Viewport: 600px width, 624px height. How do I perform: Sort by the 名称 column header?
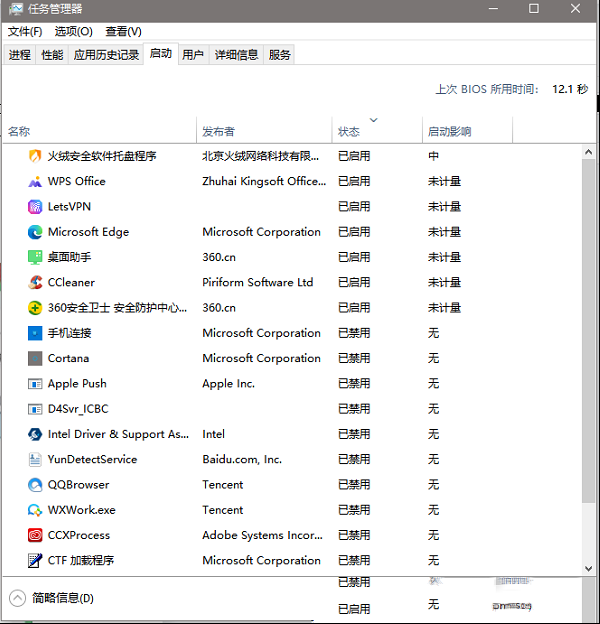click(99, 131)
